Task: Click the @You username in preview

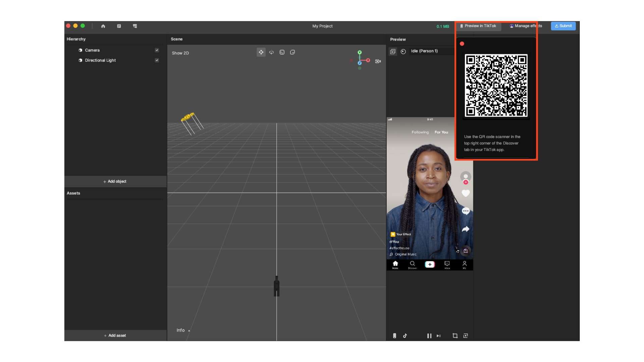Action: coord(394,242)
